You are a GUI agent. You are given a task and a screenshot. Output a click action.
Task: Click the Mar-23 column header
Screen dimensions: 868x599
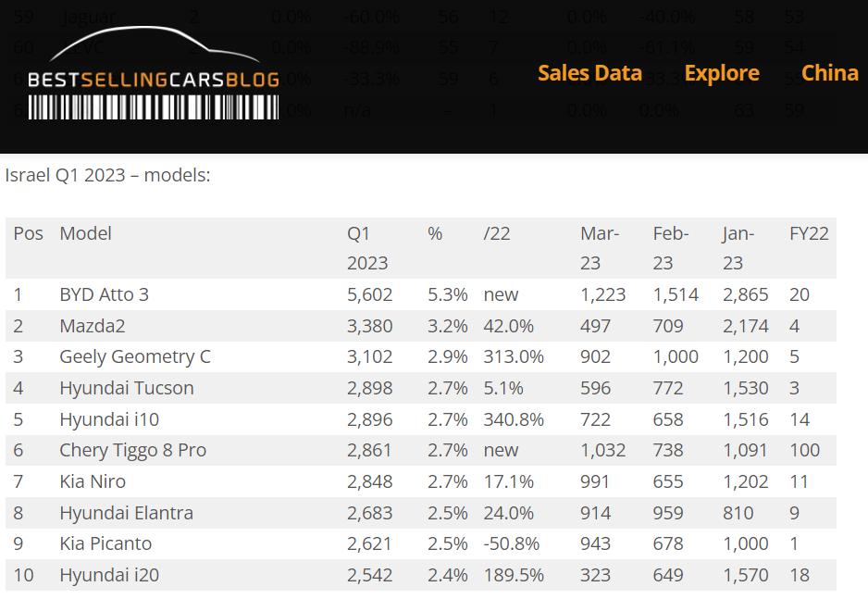coord(599,248)
